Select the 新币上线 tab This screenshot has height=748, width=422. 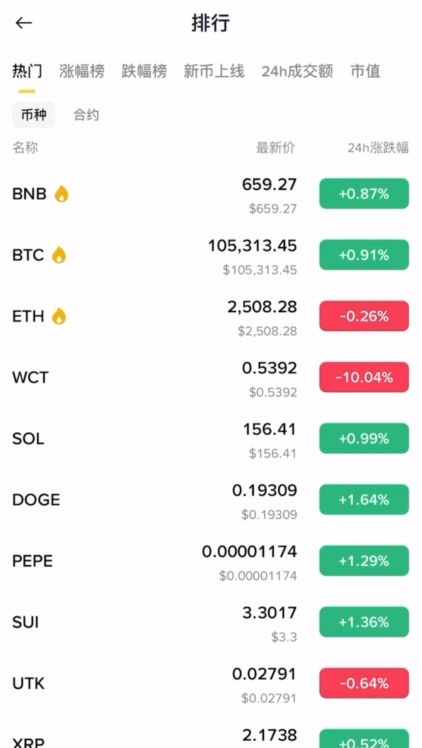click(214, 71)
